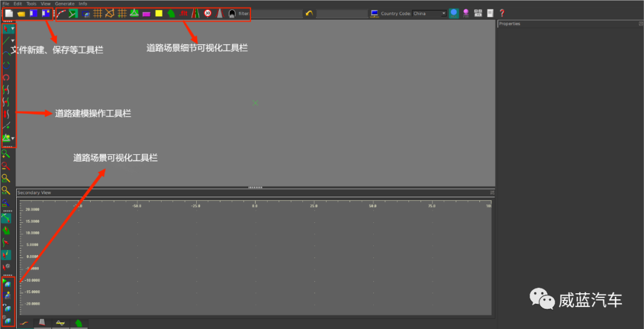Viewport: 644px width, 329px height.
Task: Open help with the red question mark
Action: tap(501, 14)
